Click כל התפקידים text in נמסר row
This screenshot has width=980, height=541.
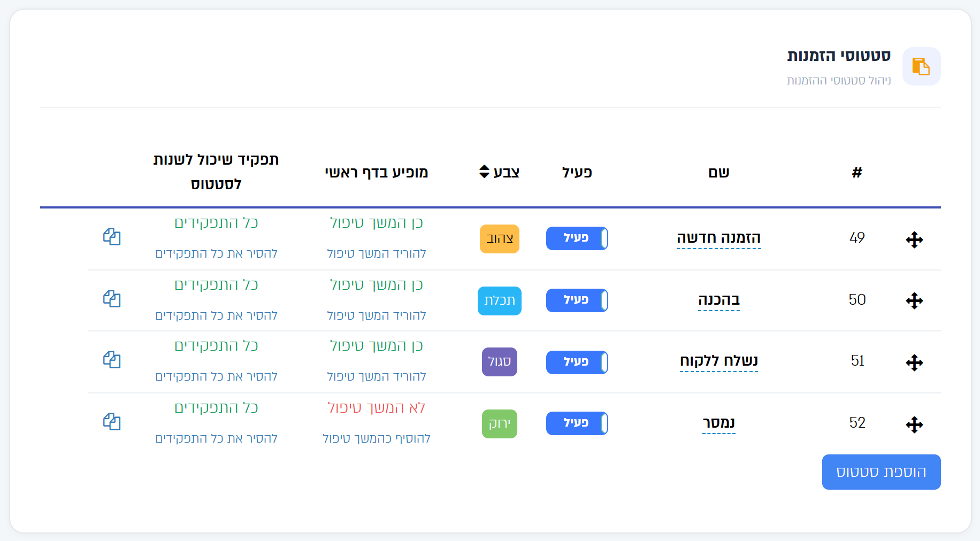point(216,408)
